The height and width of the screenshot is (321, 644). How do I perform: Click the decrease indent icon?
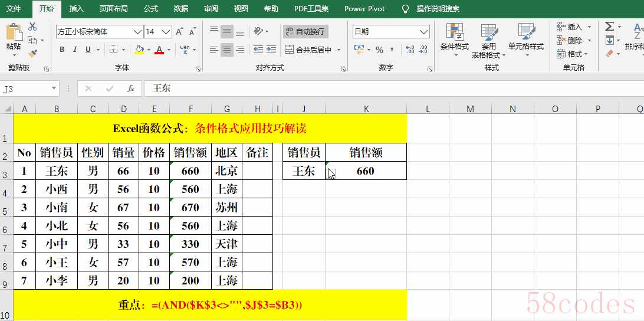[258, 50]
